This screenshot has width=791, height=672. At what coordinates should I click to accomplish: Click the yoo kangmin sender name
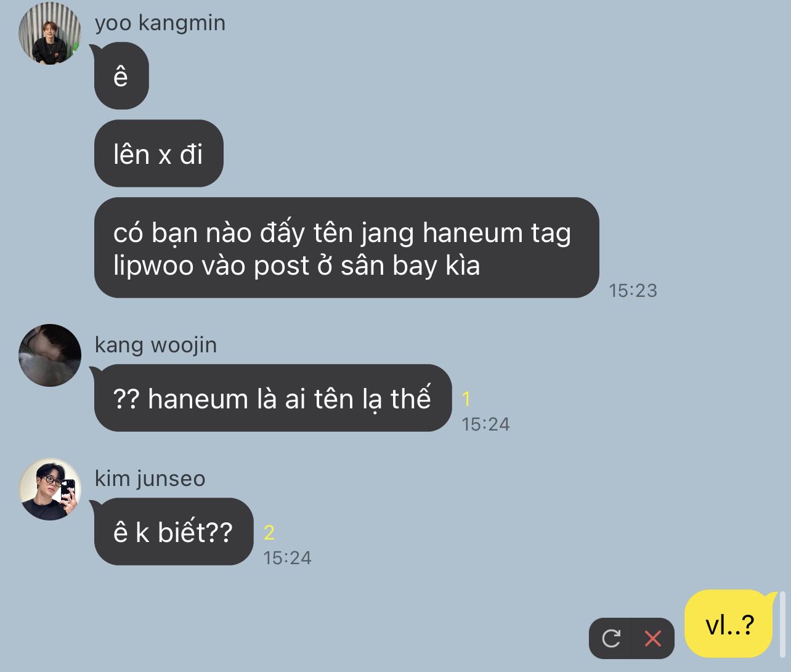coord(160,23)
